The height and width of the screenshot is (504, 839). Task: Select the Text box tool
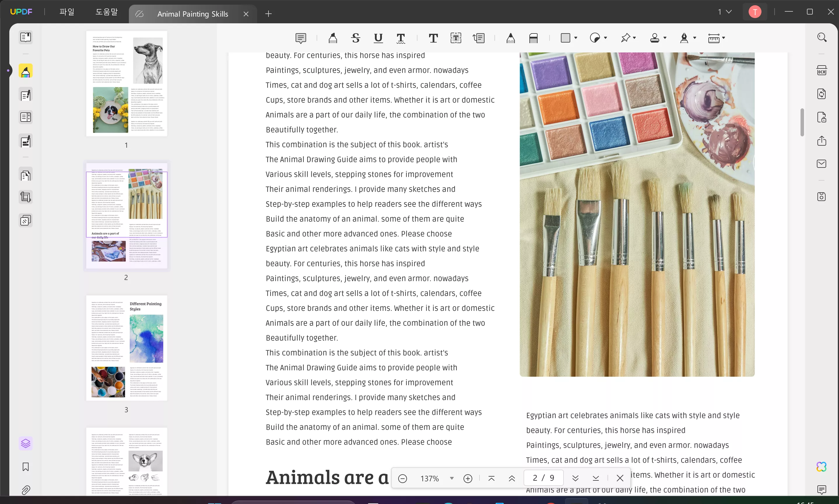click(x=456, y=38)
